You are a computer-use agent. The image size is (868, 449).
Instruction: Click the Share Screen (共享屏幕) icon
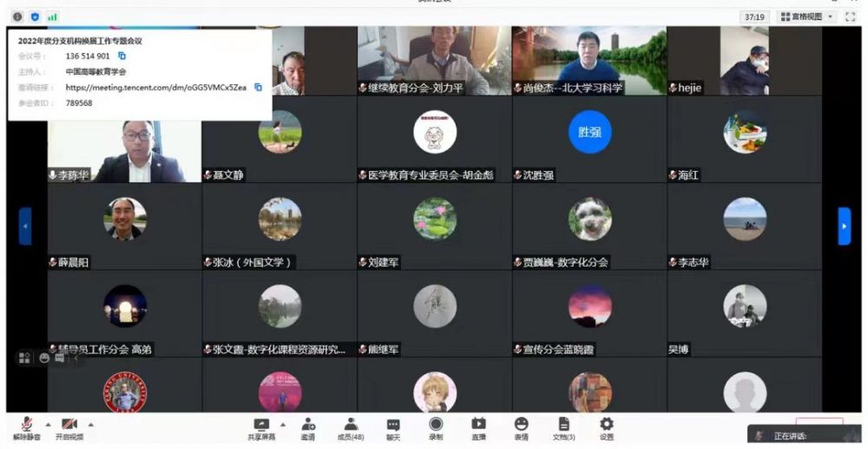261,426
